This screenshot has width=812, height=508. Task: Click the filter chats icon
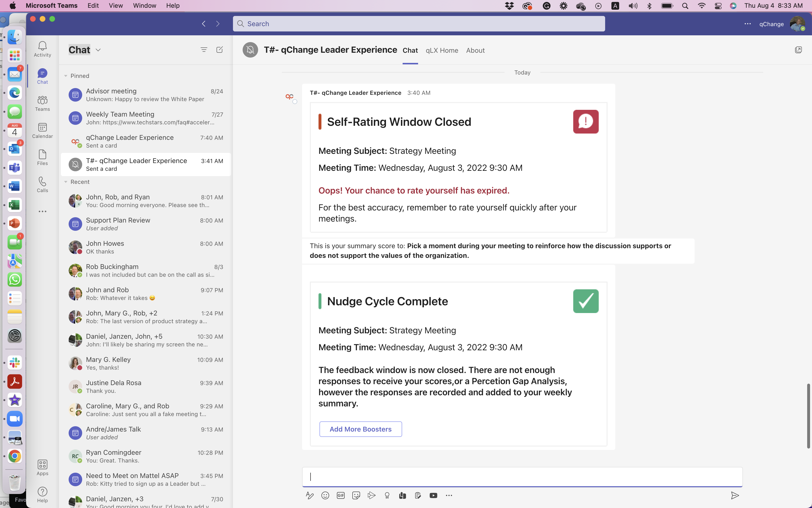coord(204,50)
